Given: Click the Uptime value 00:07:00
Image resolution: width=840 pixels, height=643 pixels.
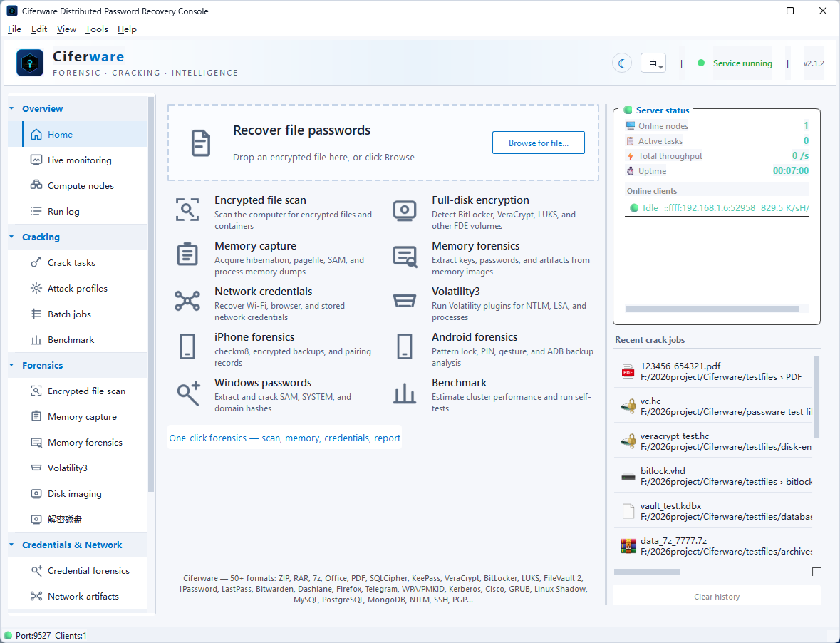Looking at the screenshot, I should tap(790, 171).
